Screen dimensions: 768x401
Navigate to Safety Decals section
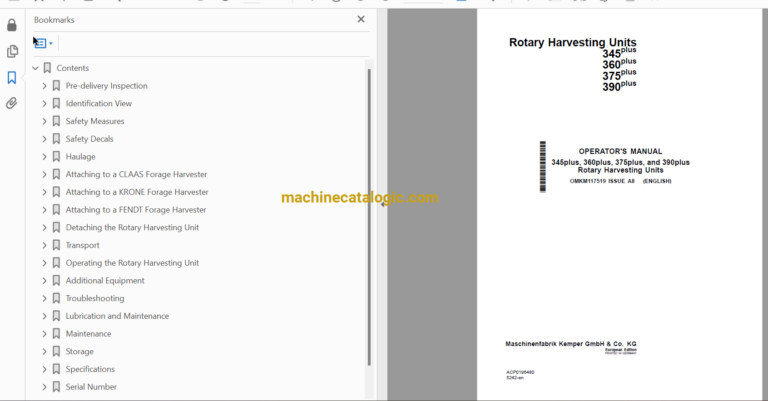pos(89,139)
